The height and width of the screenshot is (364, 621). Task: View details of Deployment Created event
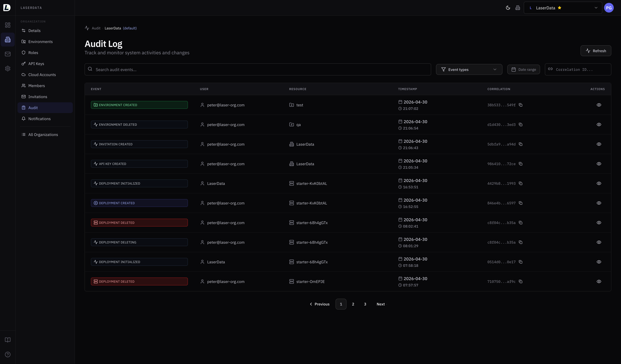tap(599, 203)
